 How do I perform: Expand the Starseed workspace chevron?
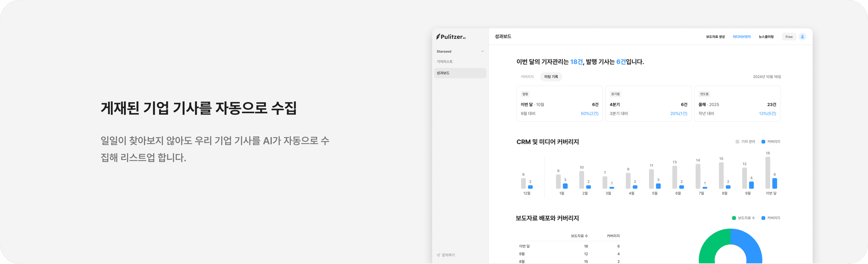tap(483, 51)
